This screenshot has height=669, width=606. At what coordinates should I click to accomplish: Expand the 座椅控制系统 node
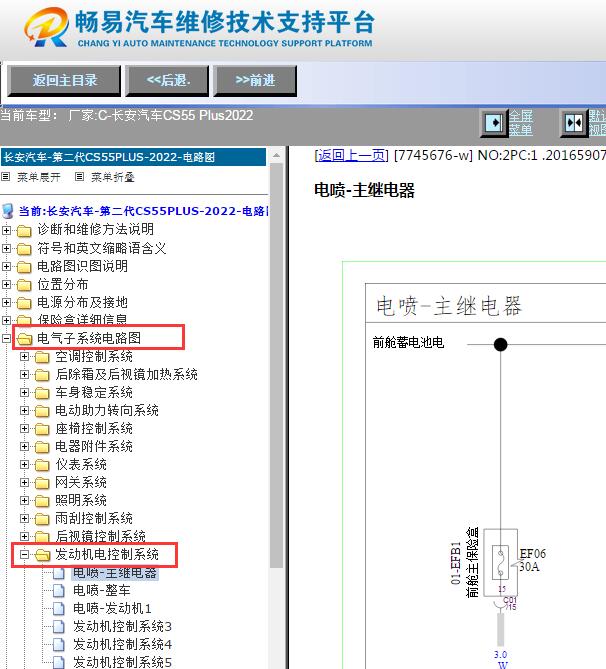[24, 428]
